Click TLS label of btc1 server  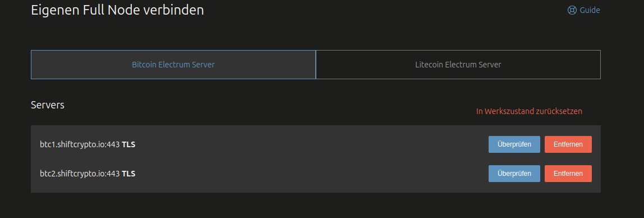pyautogui.click(x=128, y=144)
